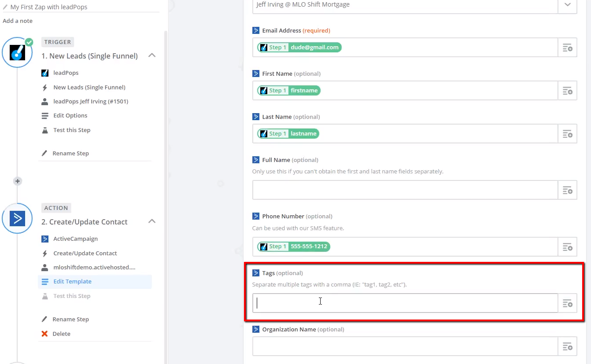Viewport: 591px width, 364px height.
Task: Click the person icon by leadPops Jeff Irving
Action: click(44, 101)
